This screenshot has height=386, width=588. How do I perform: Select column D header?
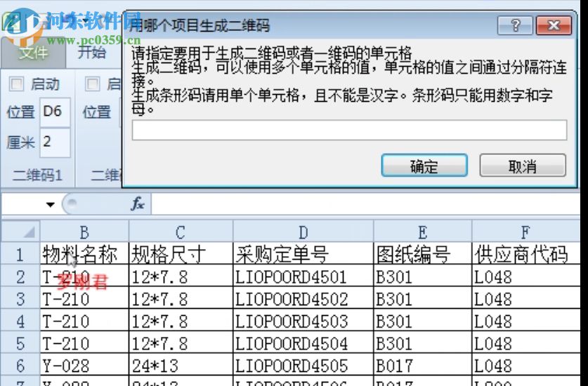[303, 232]
